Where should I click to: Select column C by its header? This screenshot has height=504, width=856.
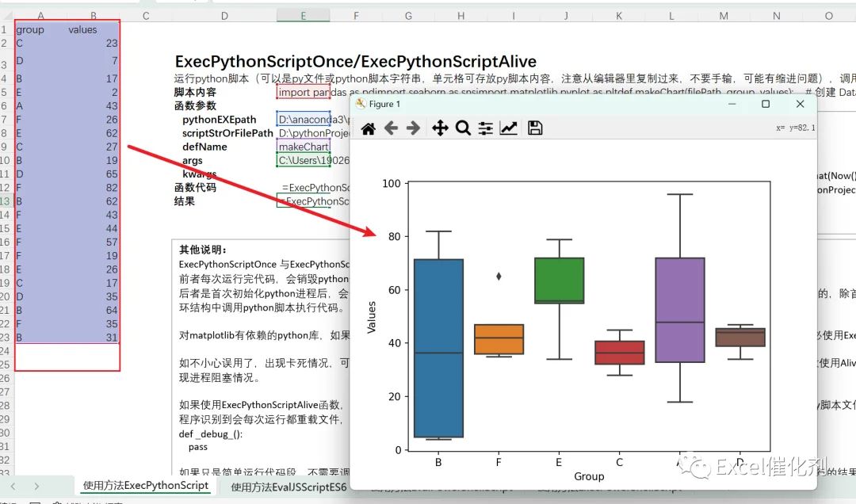click(x=146, y=16)
